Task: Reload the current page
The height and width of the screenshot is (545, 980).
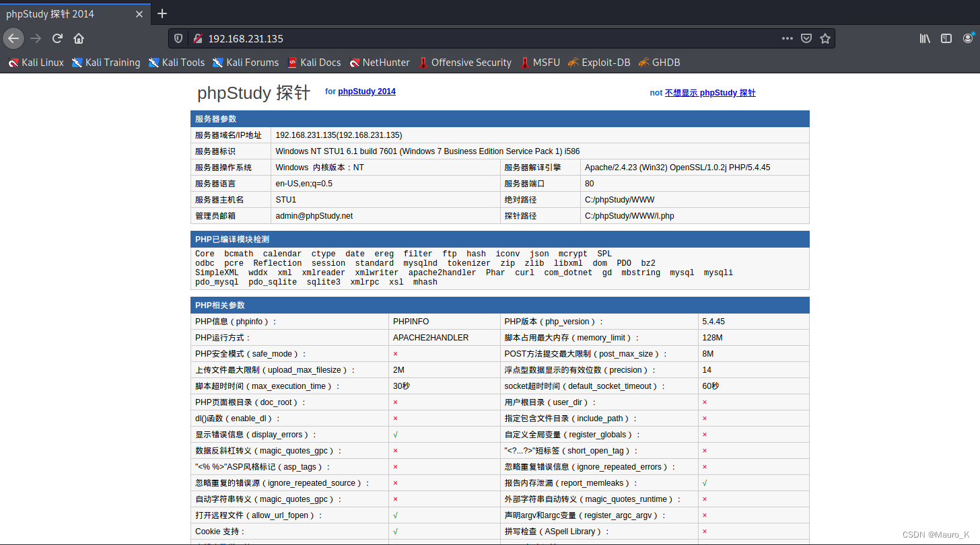Action: pyautogui.click(x=58, y=38)
